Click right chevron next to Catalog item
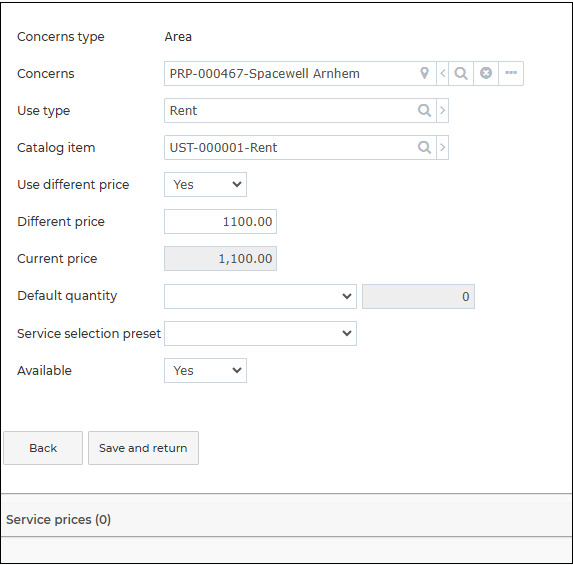Screen dimensions: 573x565 coord(443,147)
